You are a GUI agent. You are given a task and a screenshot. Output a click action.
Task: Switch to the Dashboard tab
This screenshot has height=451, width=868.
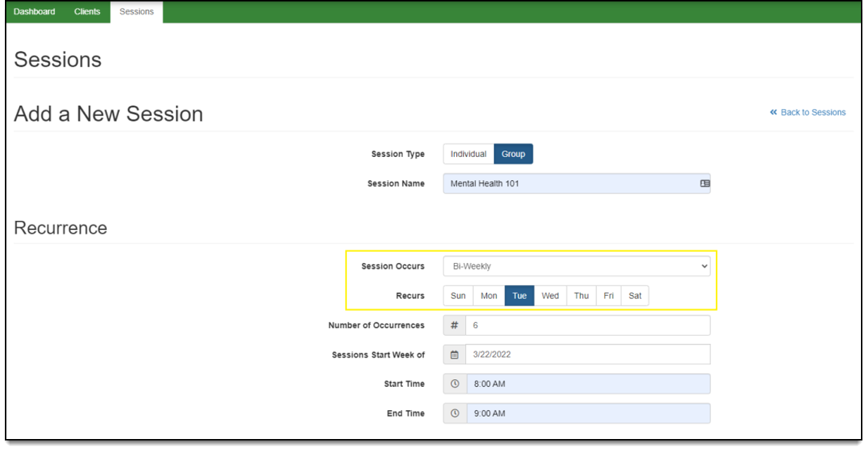tap(34, 11)
